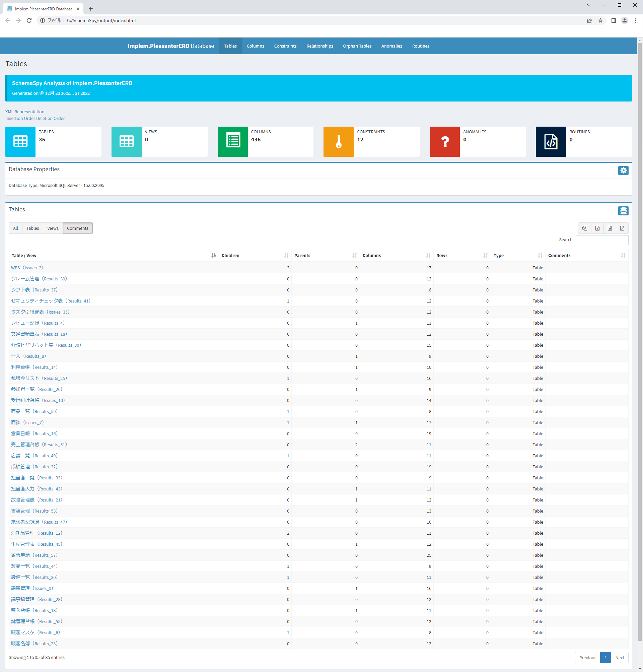Viewport: 643px width, 672px height.
Task: Open the WBS (Issues_2) table link
Action: point(27,268)
